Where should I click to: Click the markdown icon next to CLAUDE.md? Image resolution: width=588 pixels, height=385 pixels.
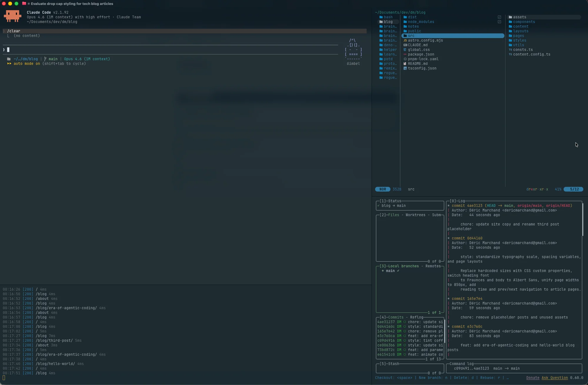[405, 45]
